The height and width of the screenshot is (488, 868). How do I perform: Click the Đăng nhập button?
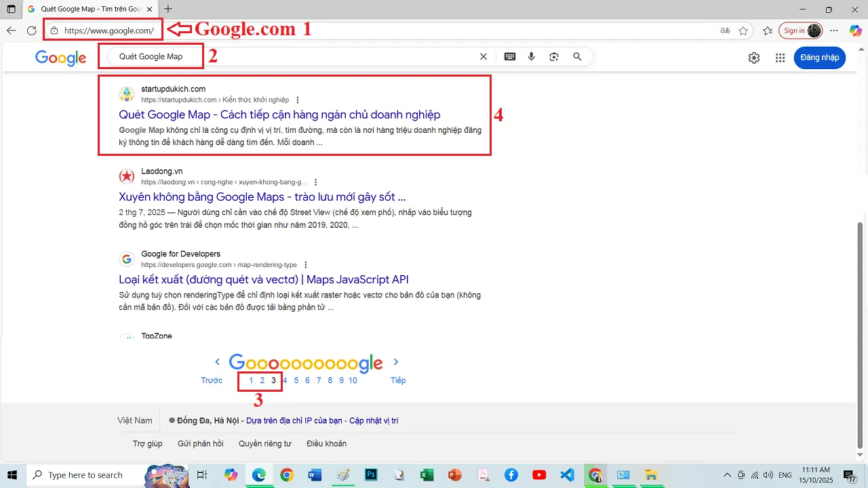[820, 58]
